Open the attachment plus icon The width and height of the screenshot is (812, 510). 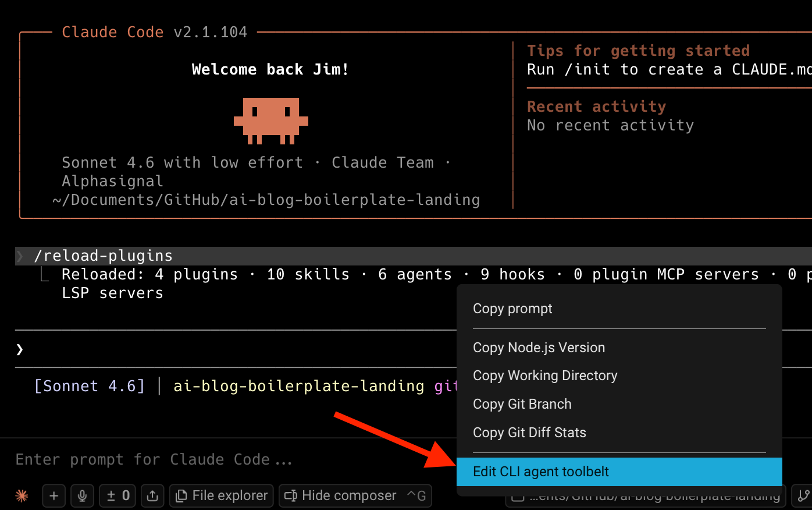(54, 495)
